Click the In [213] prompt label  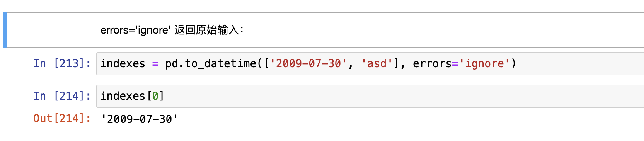click(x=62, y=63)
